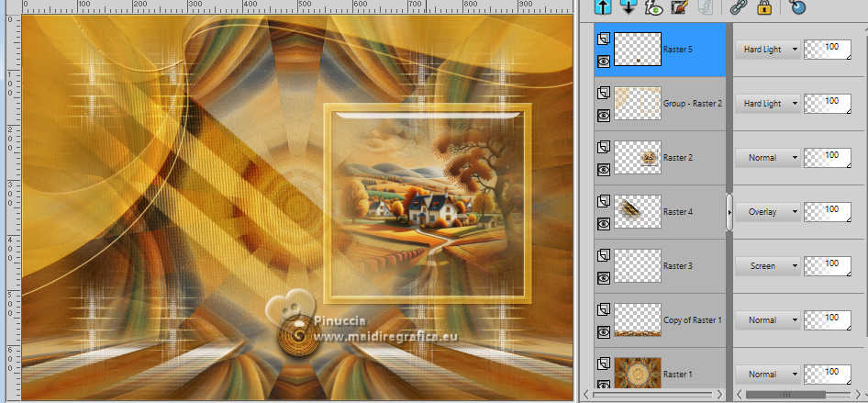
Task: Open Raster 2 Normal blend mode dropdown
Action: tap(768, 158)
